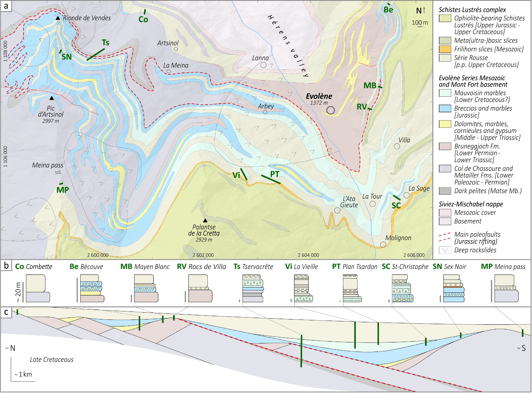
Task: Click the Palantse de la Cretta triangle
Action: pyautogui.click(x=205, y=220)
